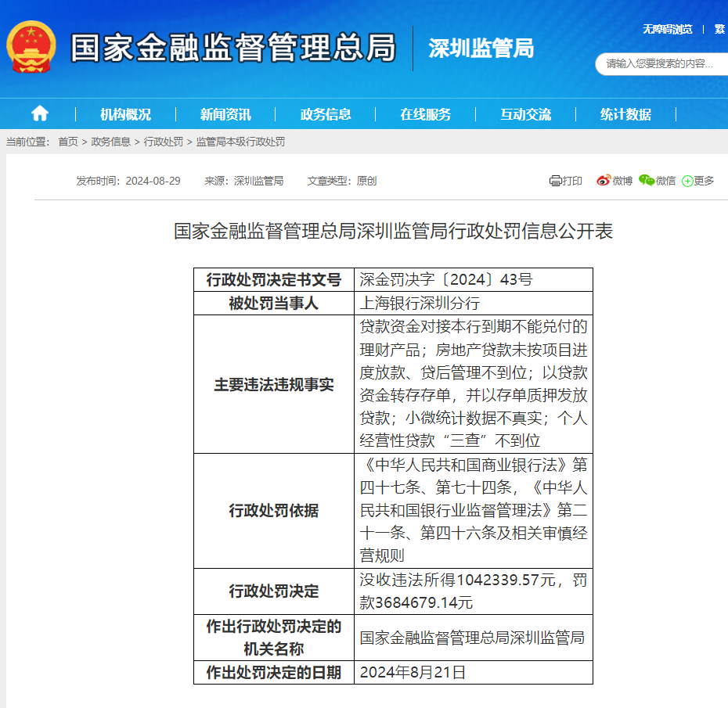The width and height of the screenshot is (728, 708).
Task: Click 微博 share label
Action: coord(622,181)
